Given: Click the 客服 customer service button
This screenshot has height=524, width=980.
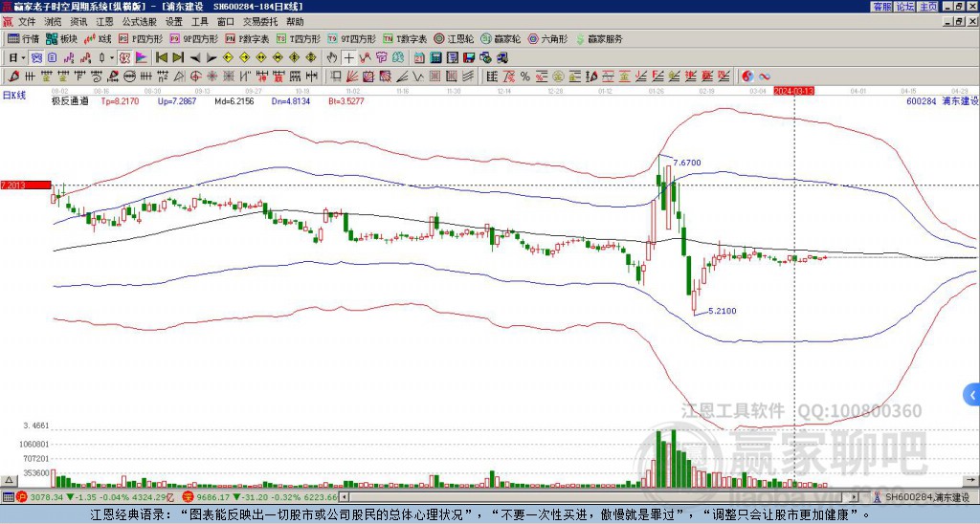Looking at the screenshot, I should (881, 7).
